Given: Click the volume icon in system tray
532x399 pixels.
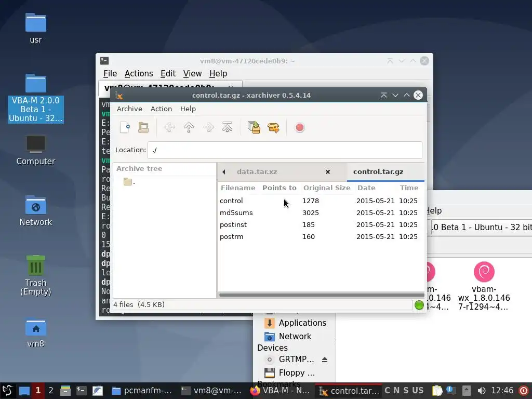Looking at the screenshot, I should (x=482, y=391).
